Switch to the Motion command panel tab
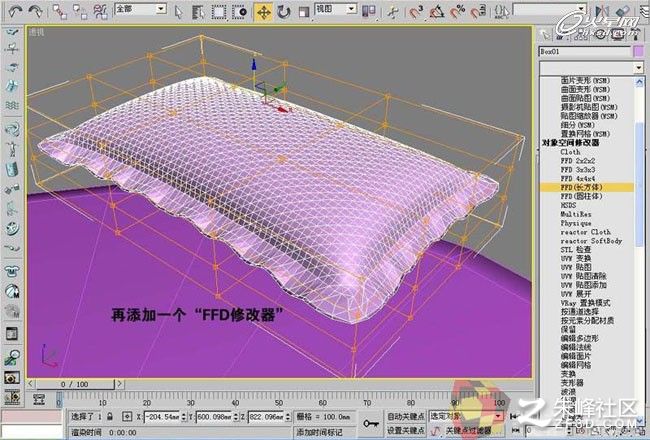The width and height of the screenshot is (650, 440). [x=600, y=35]
